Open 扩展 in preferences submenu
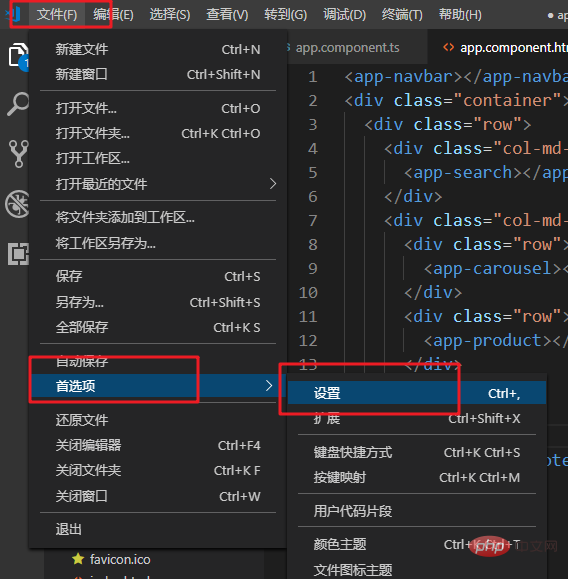The image size is (568, 579). click(x=417, y=418)
